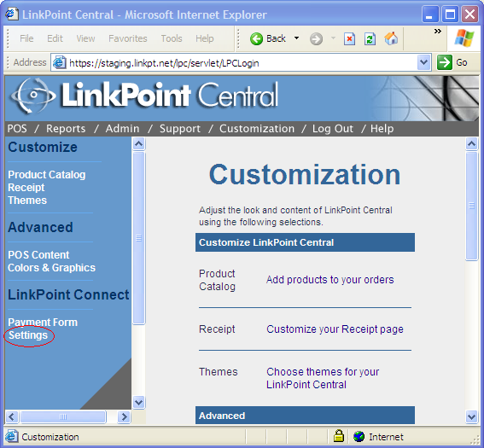This screenshot has width=484, height=448.
Task: Click the sidebar scroll right arrow
Action: click(x=124, y=416)
